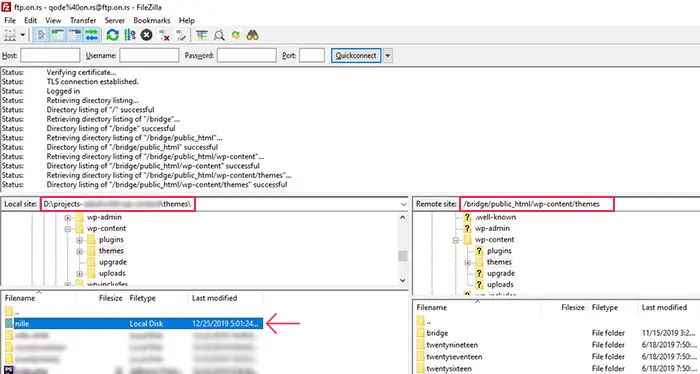This screenshot has height=374, width=700.
Task: Toggle the message log display
Action: click(x=41, y=35)
